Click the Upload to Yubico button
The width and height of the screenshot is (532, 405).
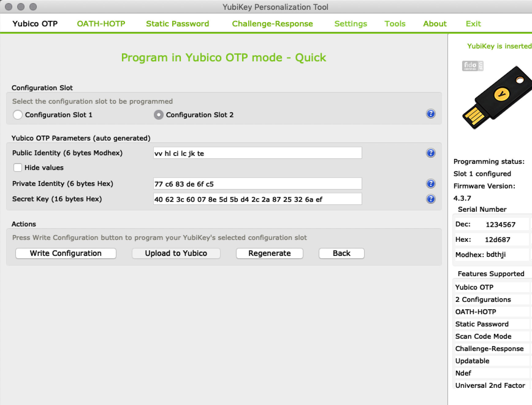(x=176, y=253)
